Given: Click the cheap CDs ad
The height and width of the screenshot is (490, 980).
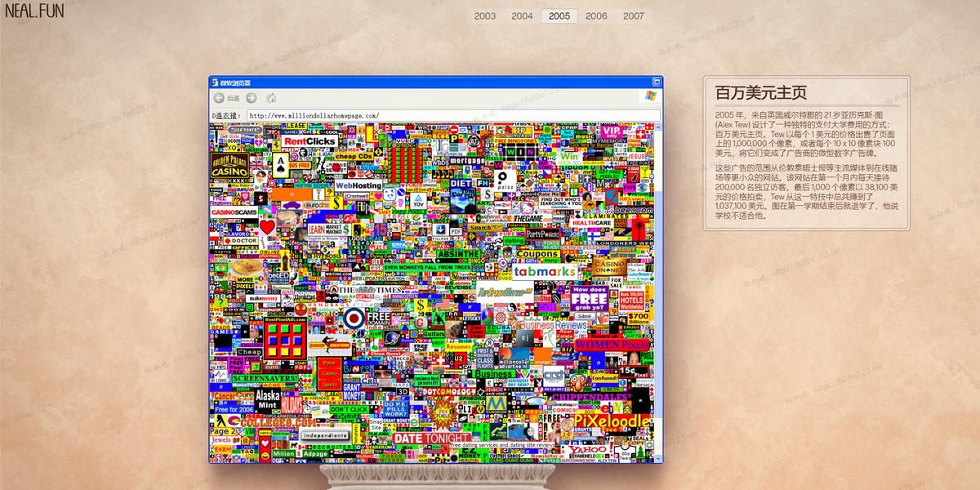Looking at the screenshot, I should 354,157.
